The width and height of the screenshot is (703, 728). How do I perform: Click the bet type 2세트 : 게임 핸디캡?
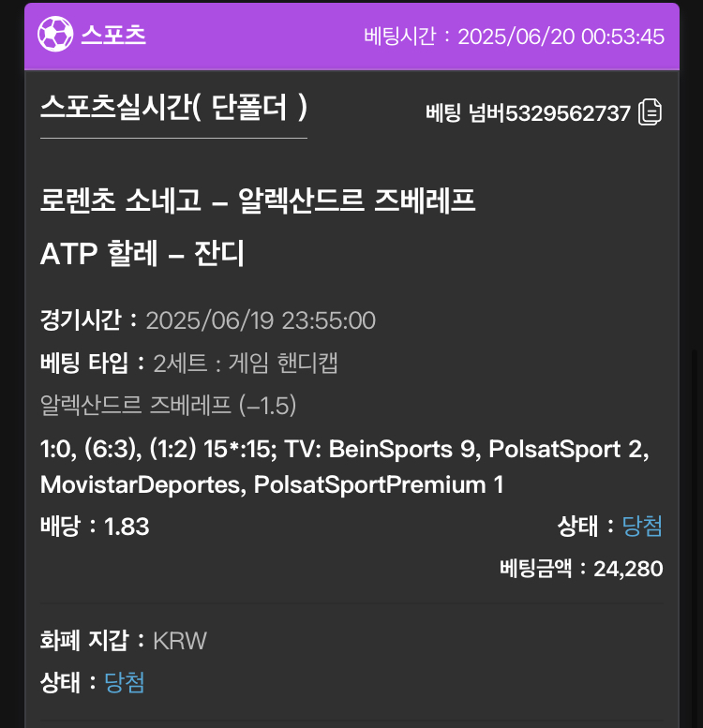click(246, 363)
